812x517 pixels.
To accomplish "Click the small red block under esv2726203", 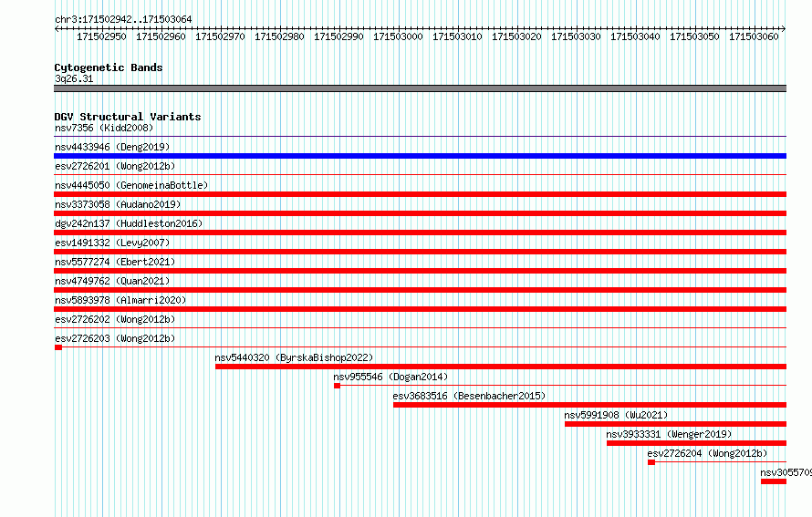I will [58, 347].
